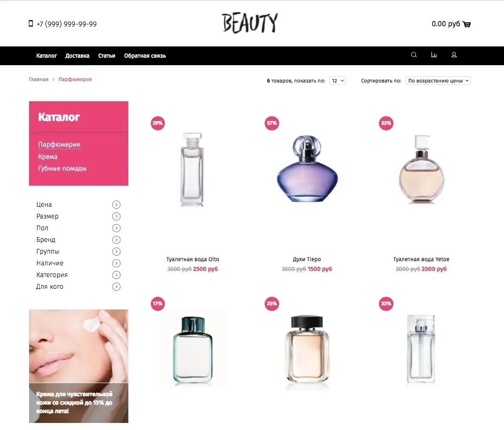Image resolution: width=504 pixels, height=430 pixels.
Task: Open the Обратная связь page
Action: coord(145,56)
